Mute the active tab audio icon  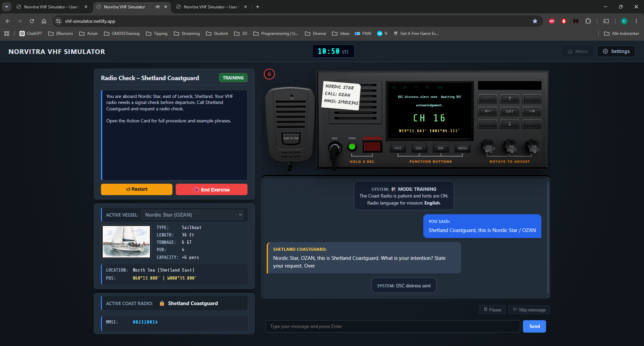coord(157,7)
